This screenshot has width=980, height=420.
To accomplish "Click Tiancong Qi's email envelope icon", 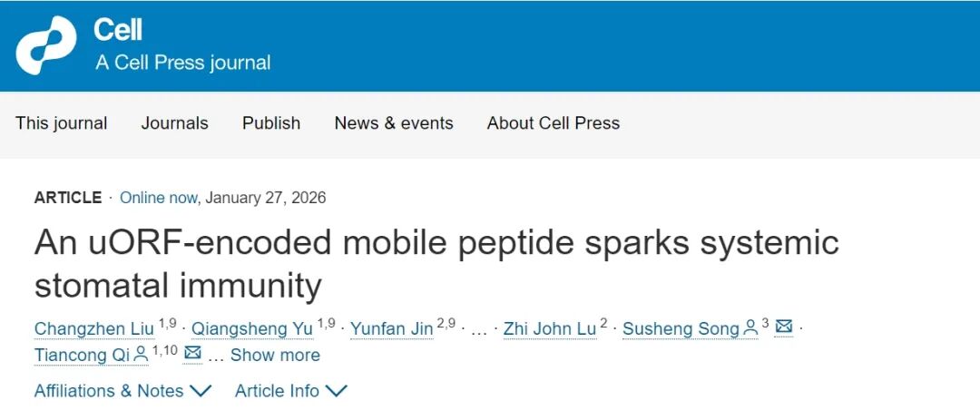I will pyautogui.click(x=192, y=354).
